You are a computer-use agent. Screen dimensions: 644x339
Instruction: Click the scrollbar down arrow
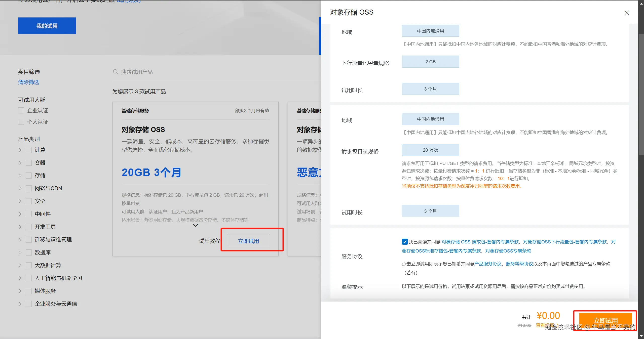(641, 336)
